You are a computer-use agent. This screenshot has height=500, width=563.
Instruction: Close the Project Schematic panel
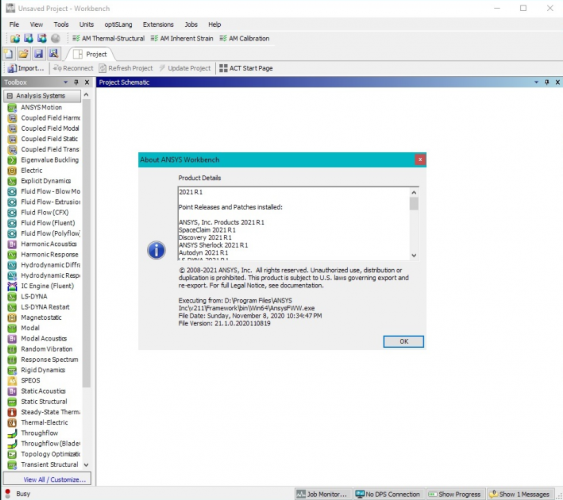[558, 82]
